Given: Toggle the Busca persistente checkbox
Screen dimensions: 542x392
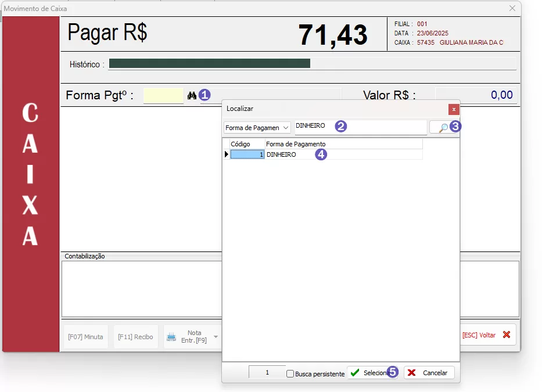Looking at the screenshot, I should click(x=290, y=374).
